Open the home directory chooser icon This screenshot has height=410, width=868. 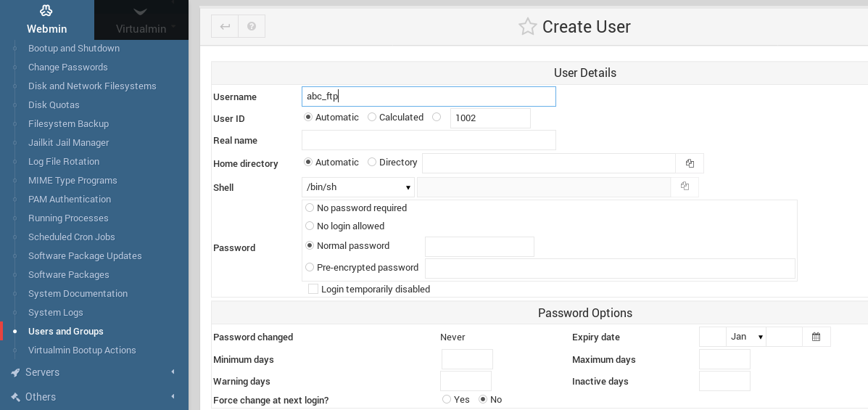click(x=690, y=163)
